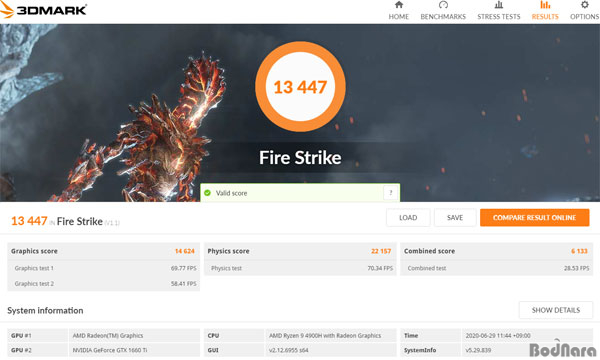The width and height of the screenshot is (600, 360).
Task: Click the orange 13 447 score circle
Action: click(x=300, y=86)
